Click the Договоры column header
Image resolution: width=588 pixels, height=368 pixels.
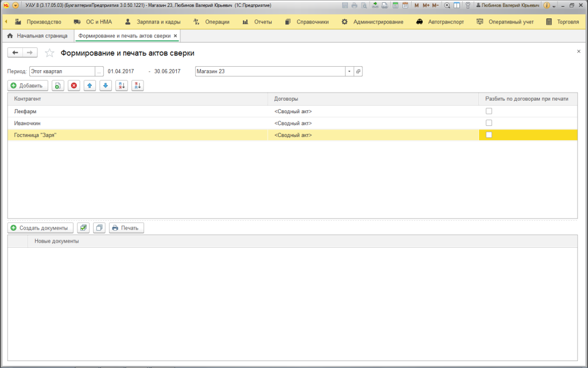pyautogui.click(x=373, y=99)
